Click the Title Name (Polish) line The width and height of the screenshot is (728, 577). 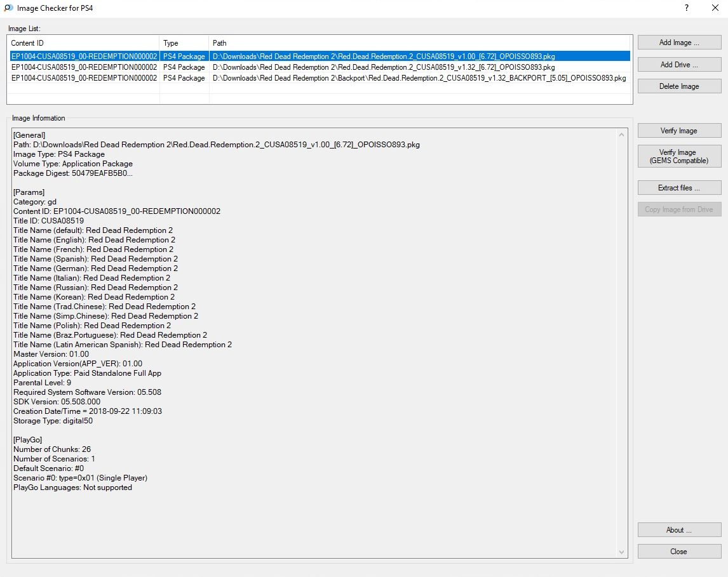pos(92,326)
